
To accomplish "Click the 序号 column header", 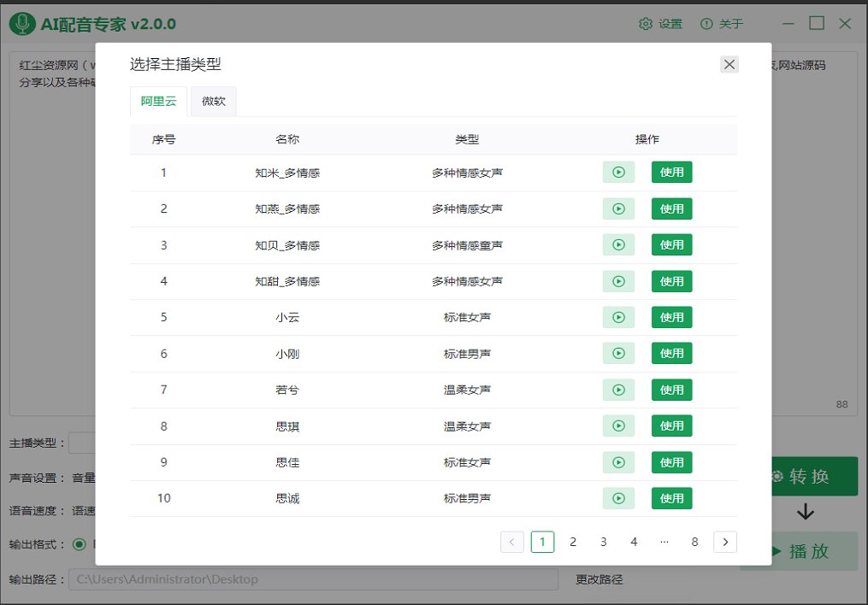I will pos(164,139).
